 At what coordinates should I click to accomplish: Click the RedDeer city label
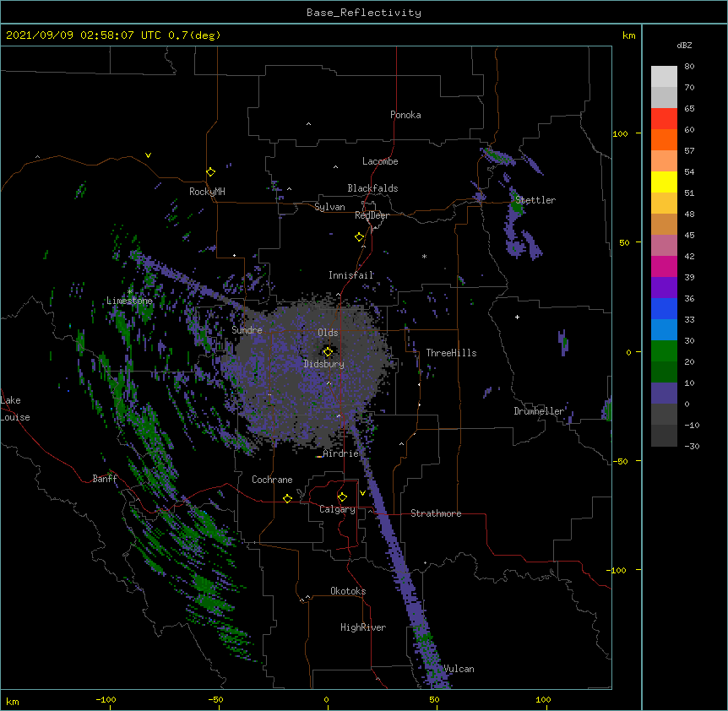pos(372,215)
